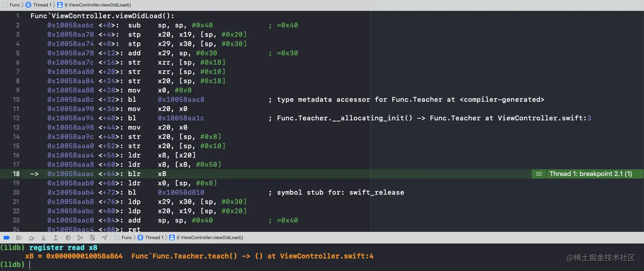Click gutter line number 18
The image size is (644, 271).
pos(16,174)
